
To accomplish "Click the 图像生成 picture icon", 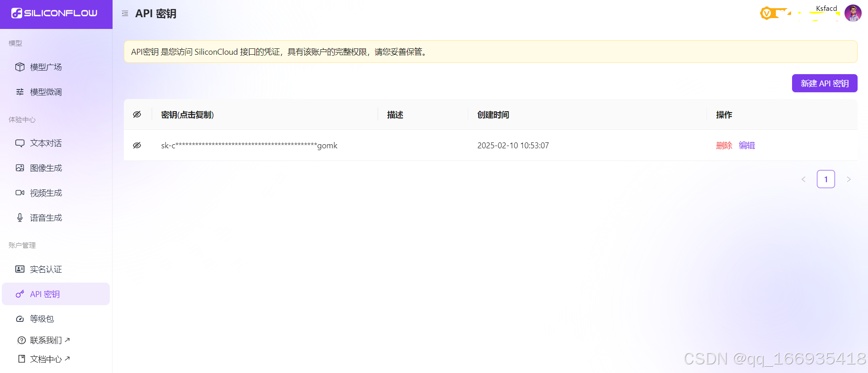I will pos(20,168).
